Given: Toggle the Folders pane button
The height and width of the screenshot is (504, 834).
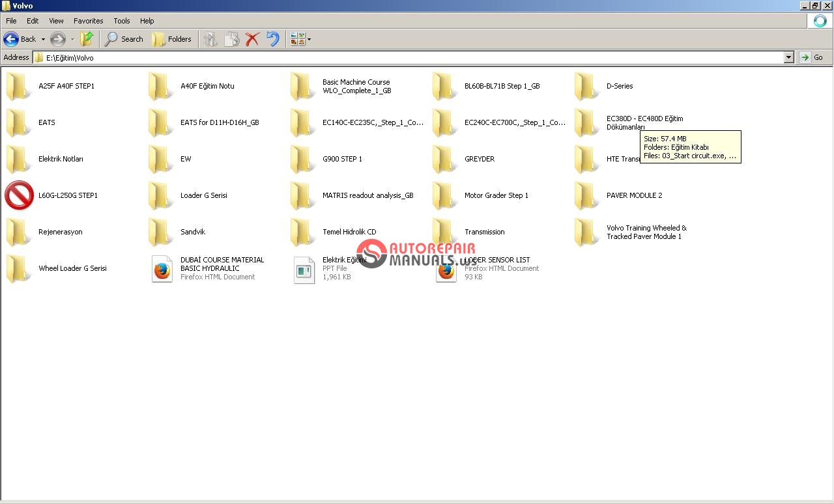Looking at the screenshot, I should [x=172, y=39].
